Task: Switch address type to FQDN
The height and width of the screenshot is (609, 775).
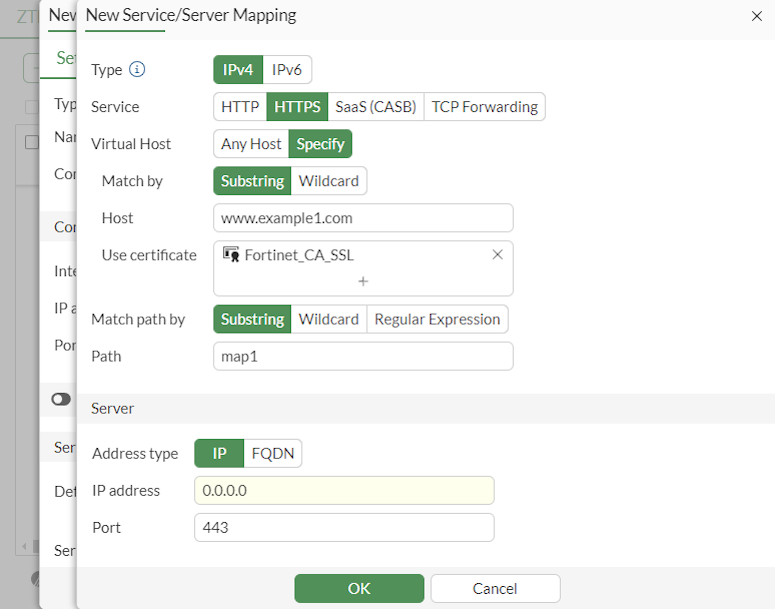Action: click(272, 453)
